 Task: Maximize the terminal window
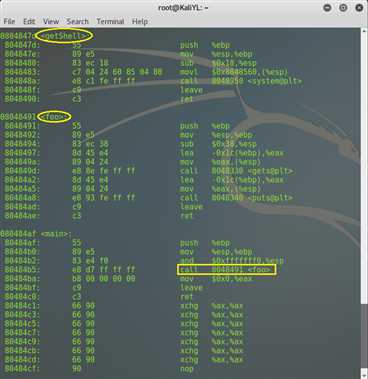click(343, 7)
